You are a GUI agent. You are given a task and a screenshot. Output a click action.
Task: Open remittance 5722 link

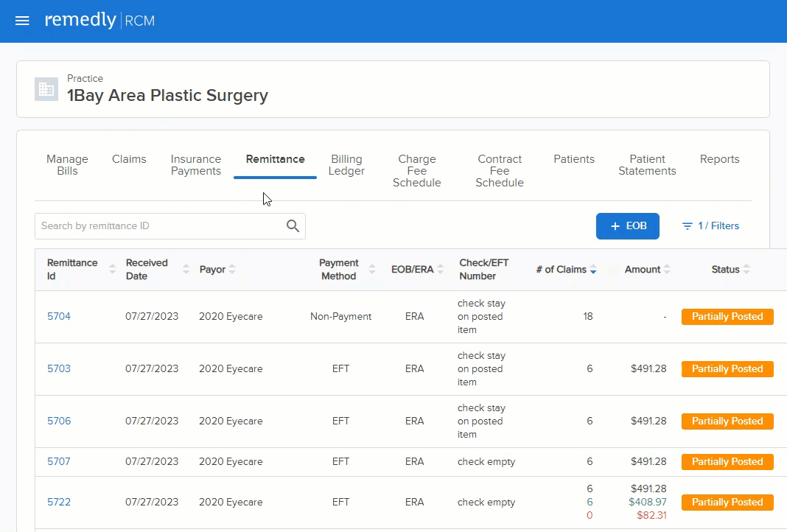point(59,503)
